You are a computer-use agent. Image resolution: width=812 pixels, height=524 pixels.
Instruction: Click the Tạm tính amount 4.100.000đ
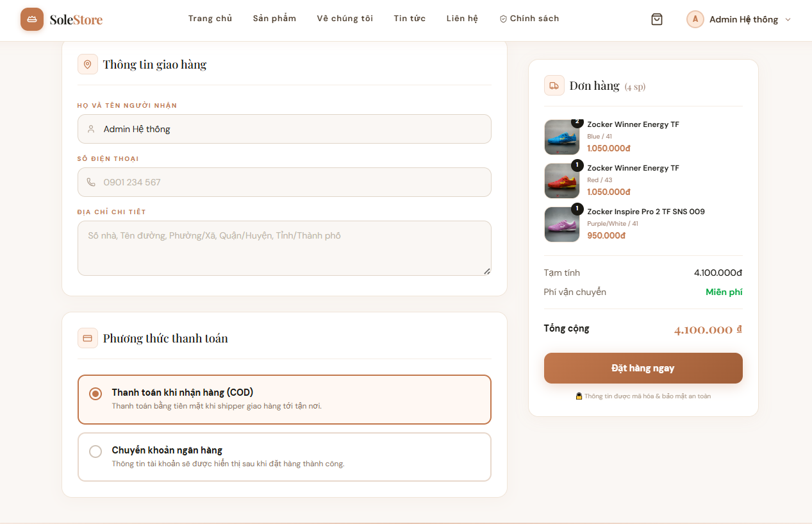pos(718,273)
